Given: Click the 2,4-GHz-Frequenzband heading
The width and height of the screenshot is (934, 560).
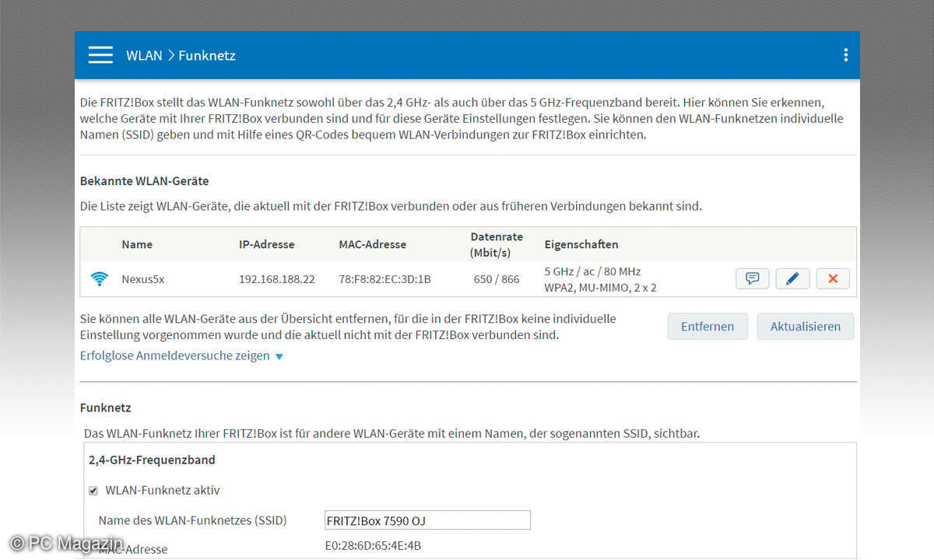Looking at the screenshot, I should pos(153,460).
